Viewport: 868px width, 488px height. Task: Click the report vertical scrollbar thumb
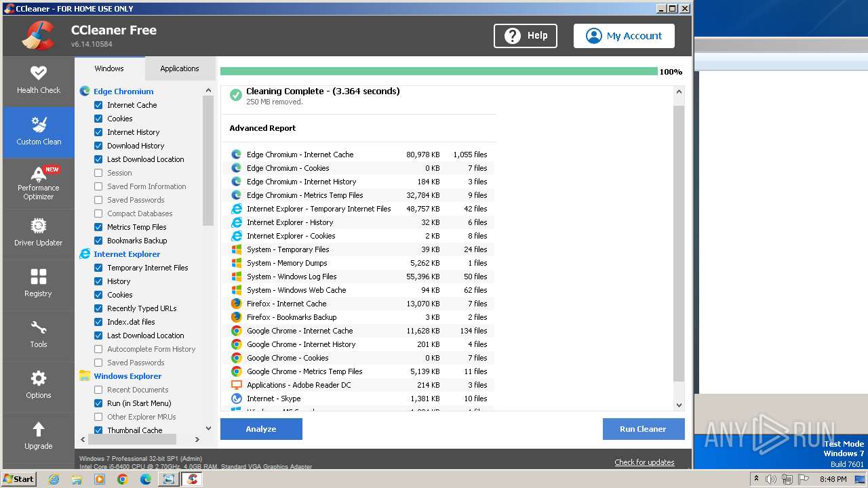pos(679,243)
